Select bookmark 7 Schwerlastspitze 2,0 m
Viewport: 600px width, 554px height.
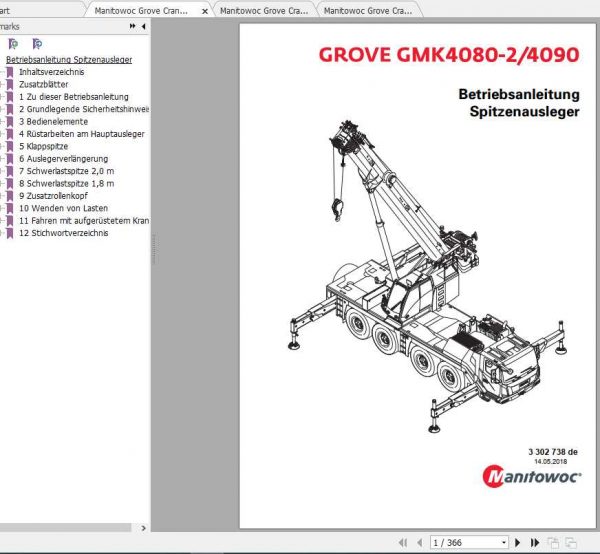click(x=67, y=171)
